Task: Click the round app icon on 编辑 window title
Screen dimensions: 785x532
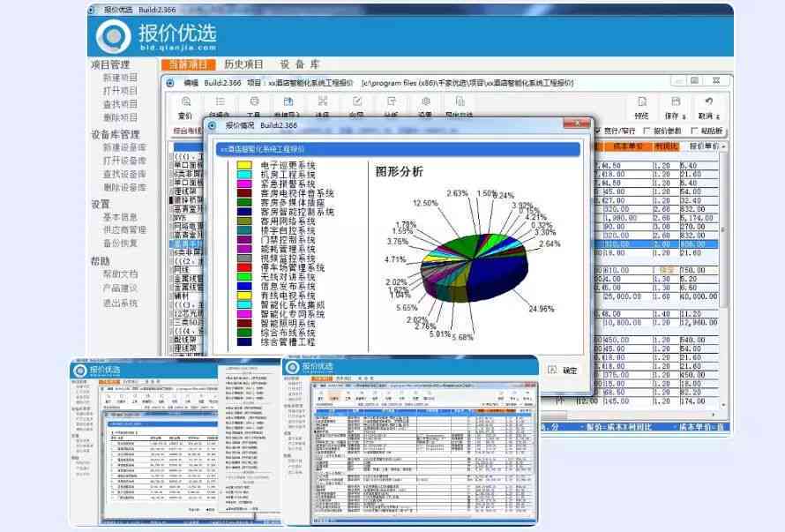Action: pos(170,83)
